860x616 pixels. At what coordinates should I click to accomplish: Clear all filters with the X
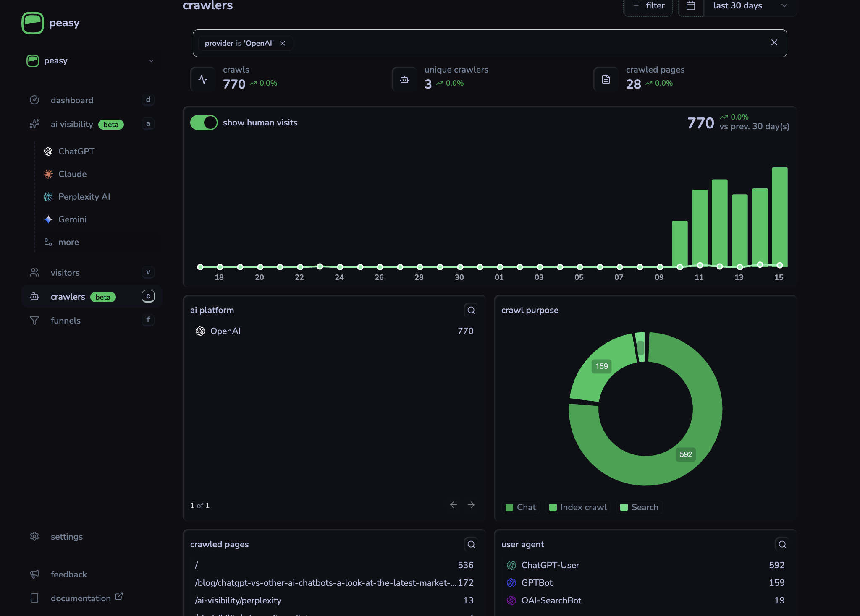(x=774, y=43)
